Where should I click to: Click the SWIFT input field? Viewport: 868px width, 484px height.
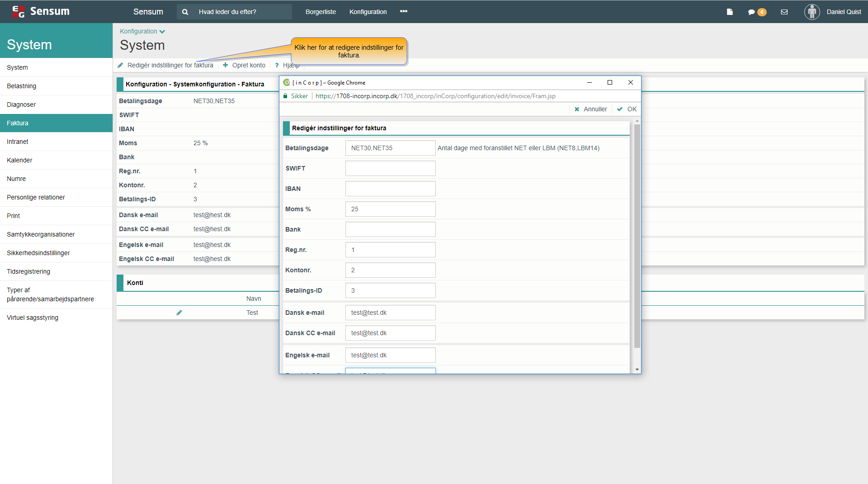point(390,168)
